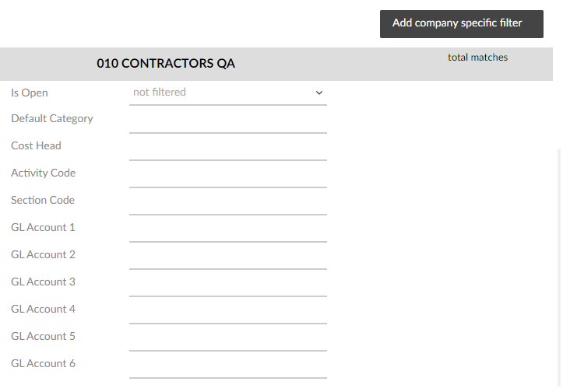Click the Cost Head label text

click(36, 145)
